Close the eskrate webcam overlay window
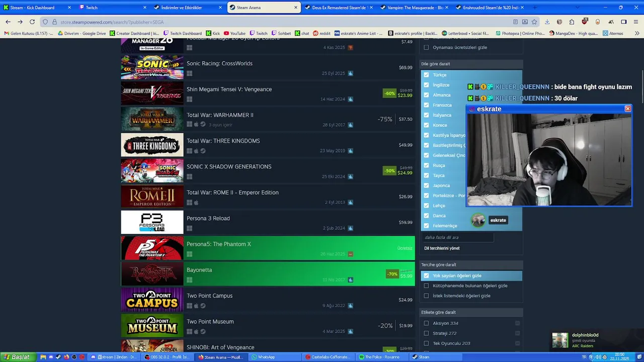The image size is (644, 362). 627,109
